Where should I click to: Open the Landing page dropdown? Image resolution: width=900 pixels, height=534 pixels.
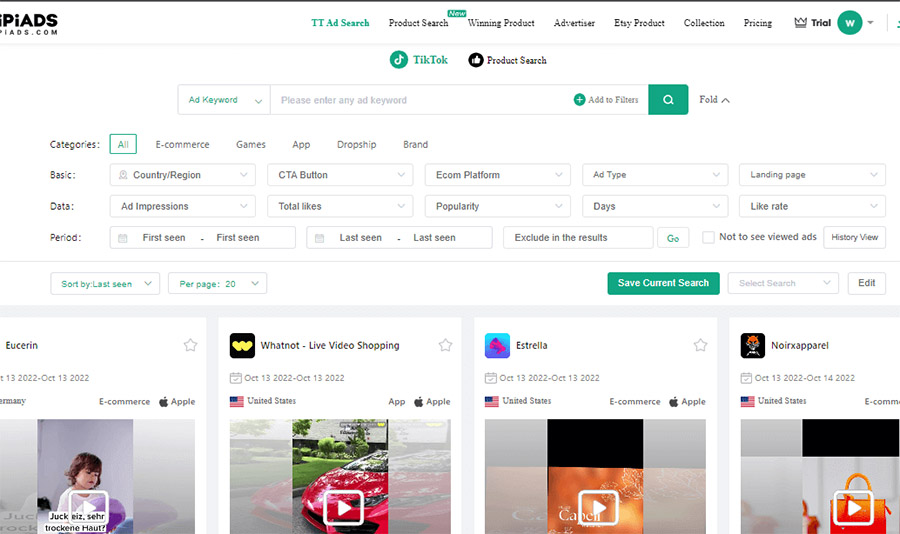[812, 175]
